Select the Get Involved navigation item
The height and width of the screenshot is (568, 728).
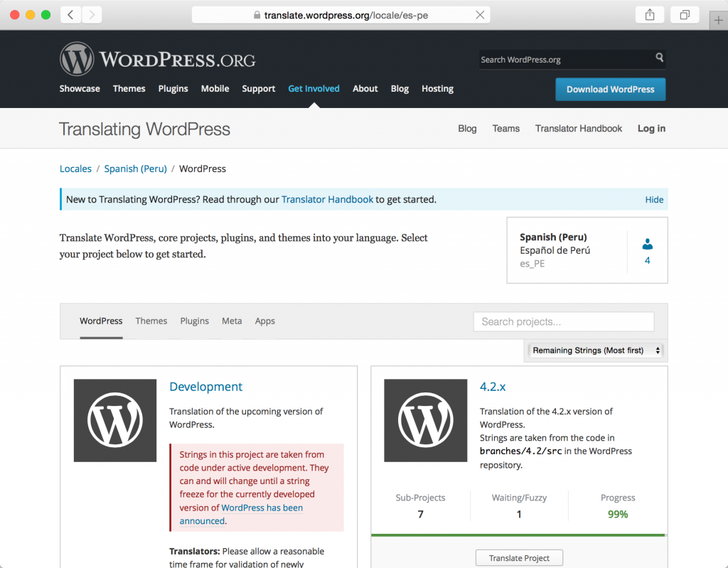(314, 88)
